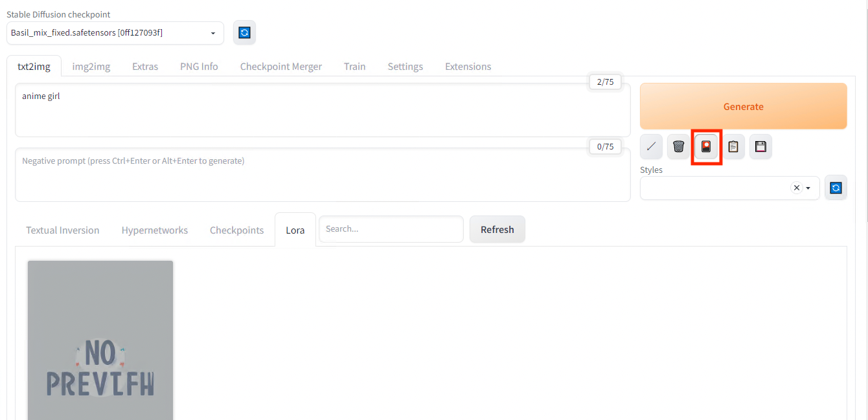Image resolution: width=868 pixels, height=420 pixels.
Task: Click the arrow icon to read generation parameters
Action: (651, 147)
